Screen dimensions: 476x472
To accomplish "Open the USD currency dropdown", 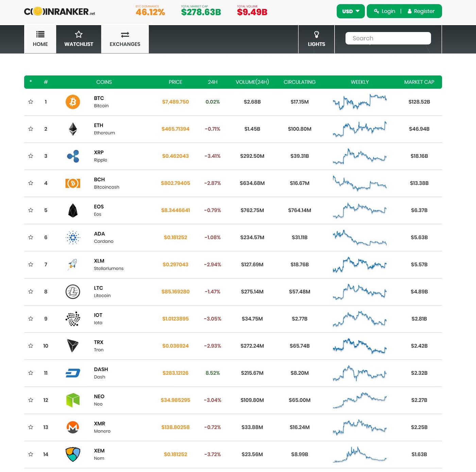I will click(351, 11).
